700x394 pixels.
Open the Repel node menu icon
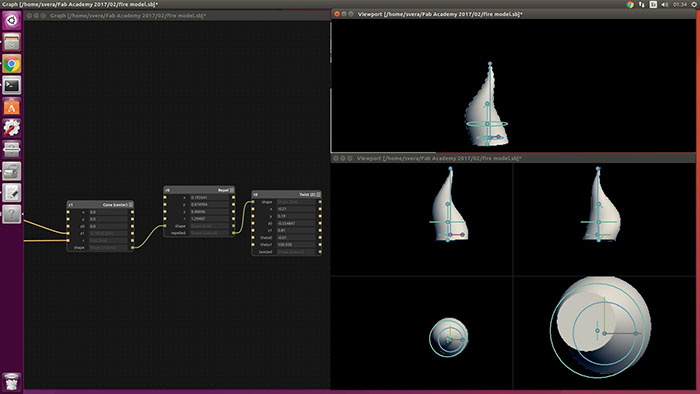(232, 190)
